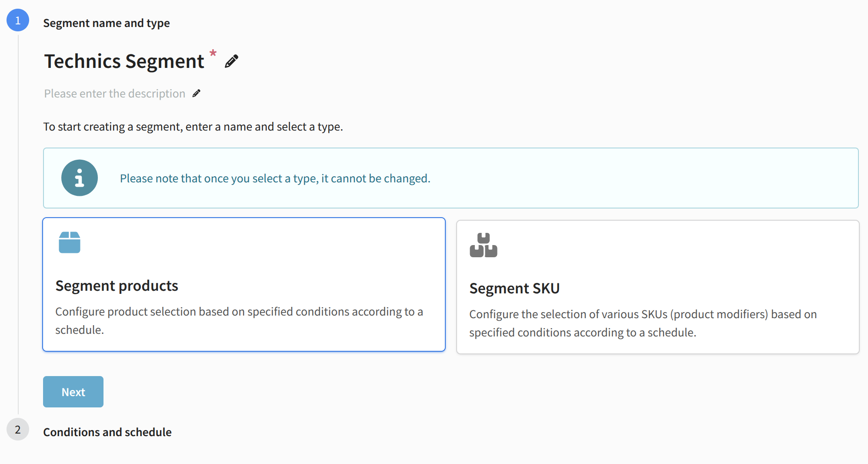Screen dimensions: 868x464
Task: Click the Segment products description paragraph
Action: [239, 321]
